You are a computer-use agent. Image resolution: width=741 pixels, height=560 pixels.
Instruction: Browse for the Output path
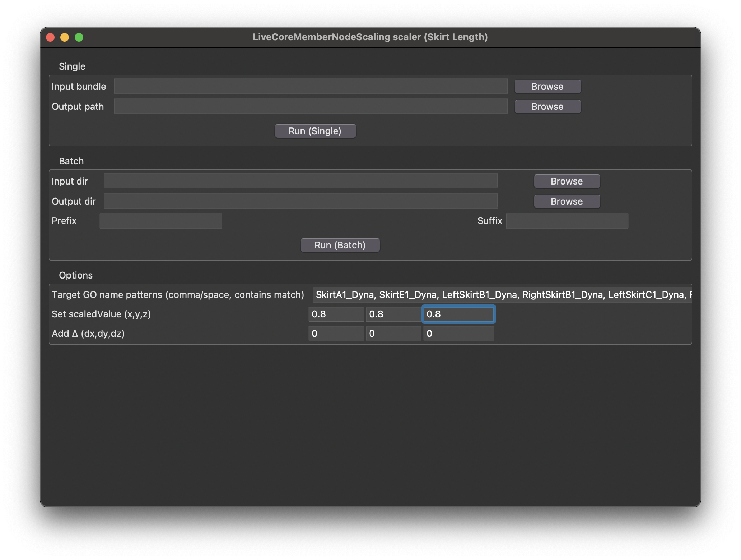[x=547, y=107]
